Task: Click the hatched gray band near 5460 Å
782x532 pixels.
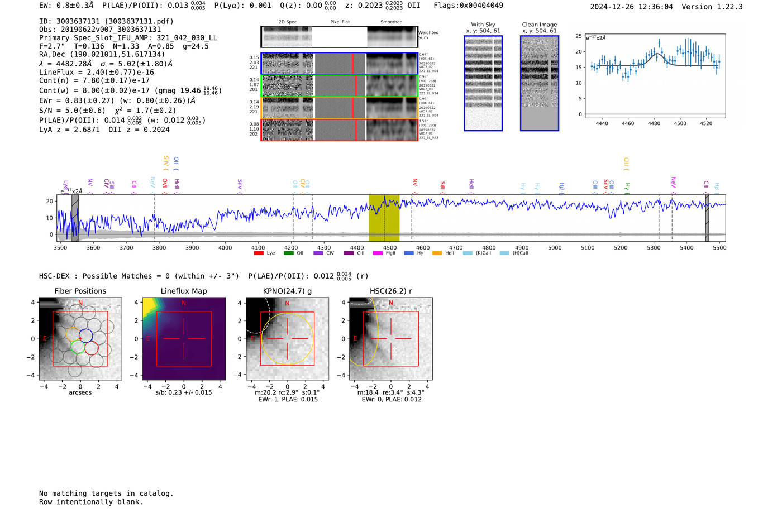Action: 707,218
